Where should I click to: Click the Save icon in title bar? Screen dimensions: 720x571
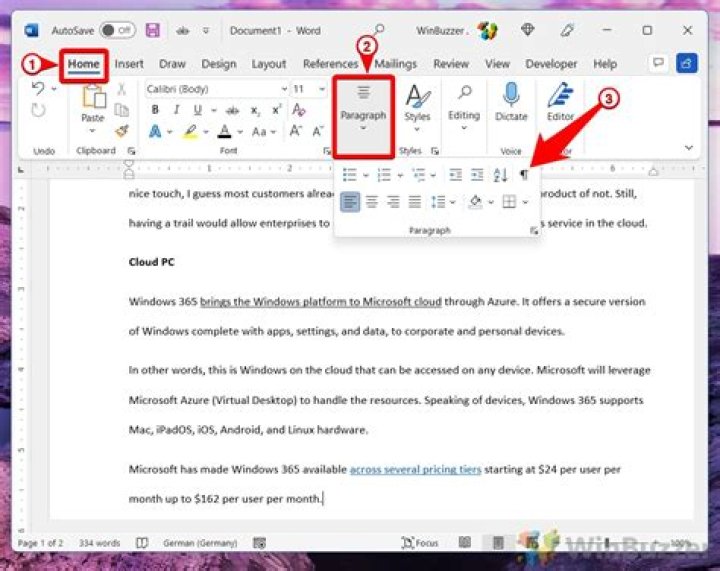point(152,30)
